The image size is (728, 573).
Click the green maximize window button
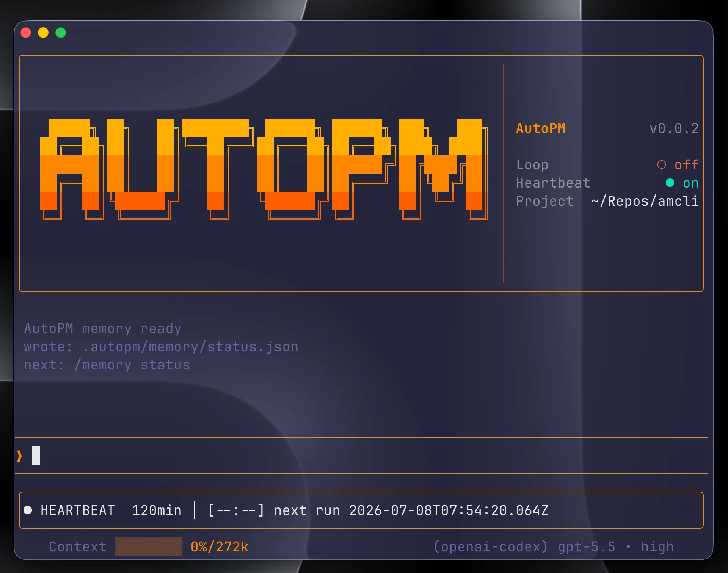pos(61,33)
